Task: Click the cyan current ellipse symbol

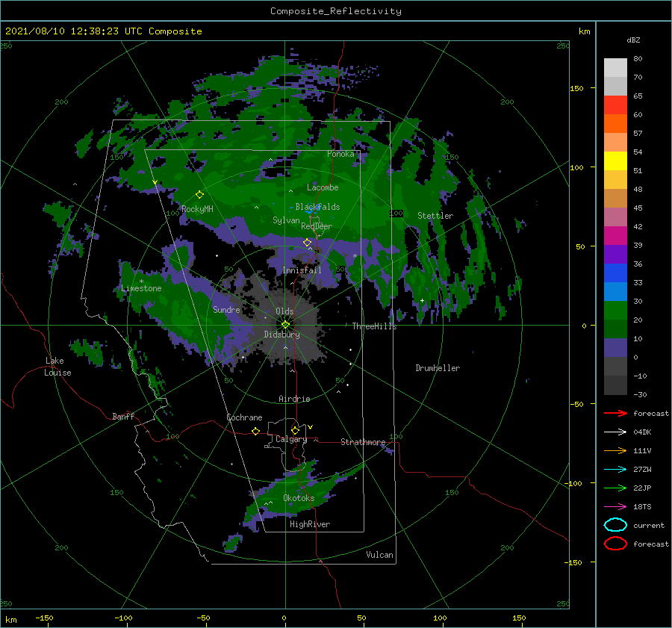Action: (x=615, y=525)
